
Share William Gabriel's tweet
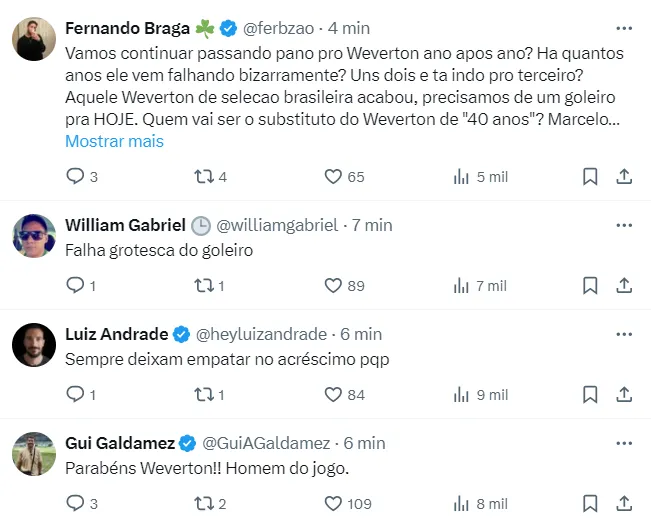pyautogui.click(x=623, y=286)
